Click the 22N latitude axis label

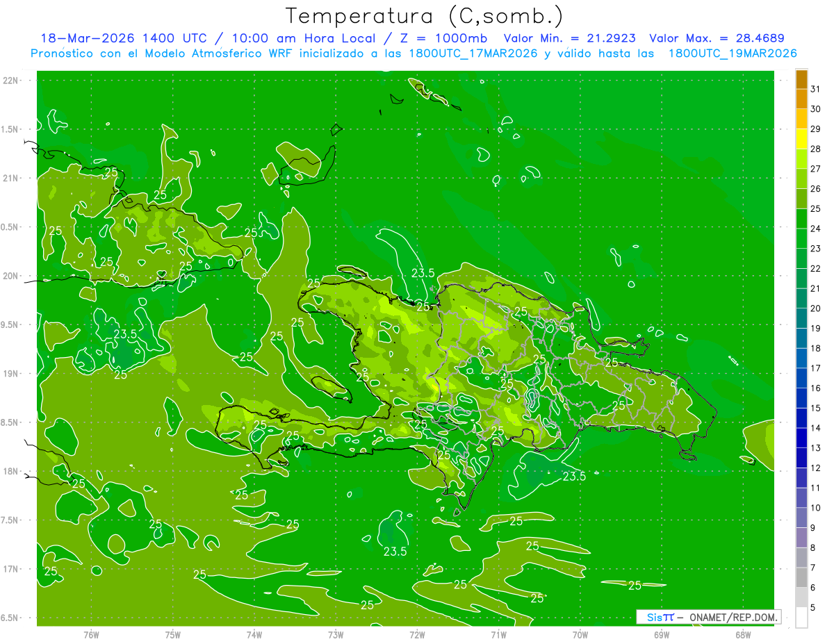point(12,81)
